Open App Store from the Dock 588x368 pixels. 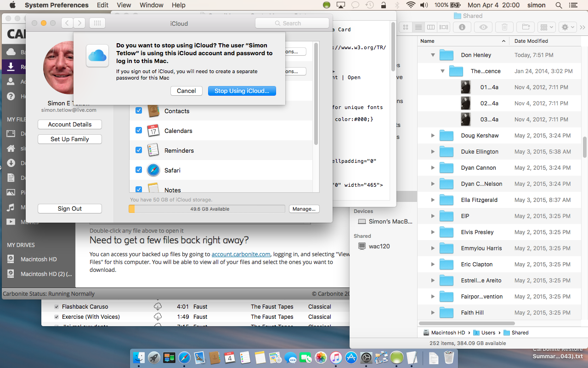pyautogui.click(x=351, y=357)
